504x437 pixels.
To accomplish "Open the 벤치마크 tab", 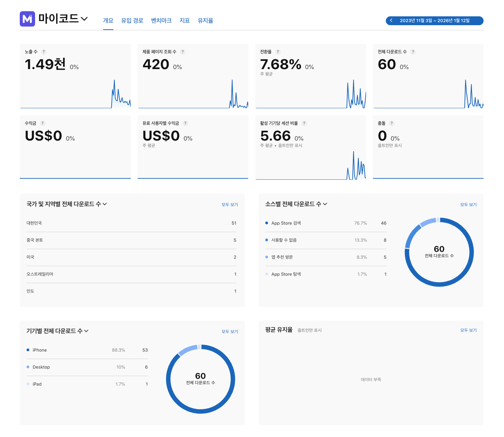I will 161,20.
